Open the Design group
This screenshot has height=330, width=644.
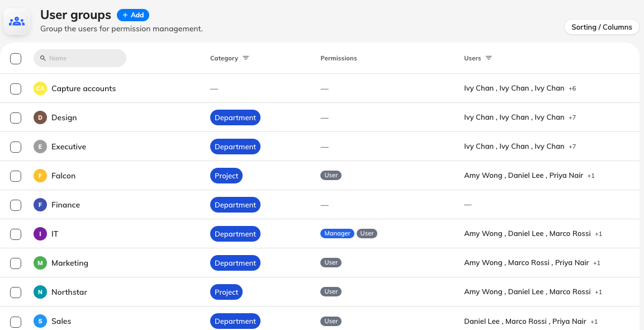click(64, 117)
